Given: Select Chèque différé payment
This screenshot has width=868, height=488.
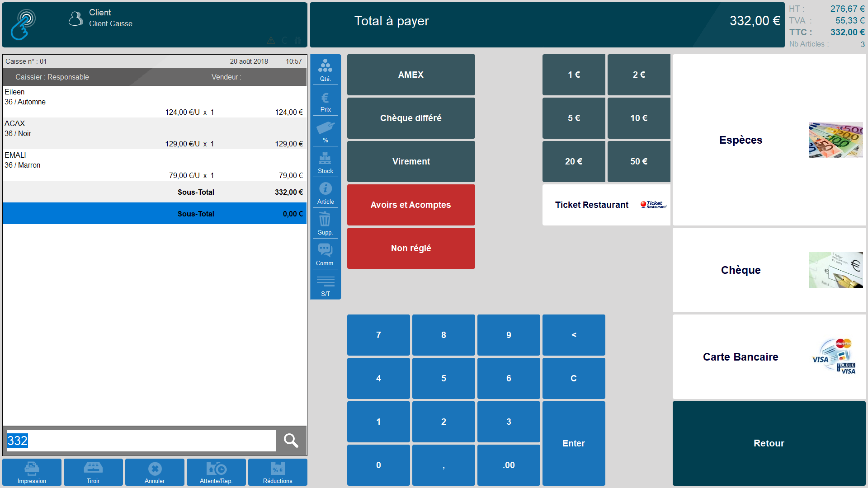Looking at the screenshot, I should click(411, 118).
